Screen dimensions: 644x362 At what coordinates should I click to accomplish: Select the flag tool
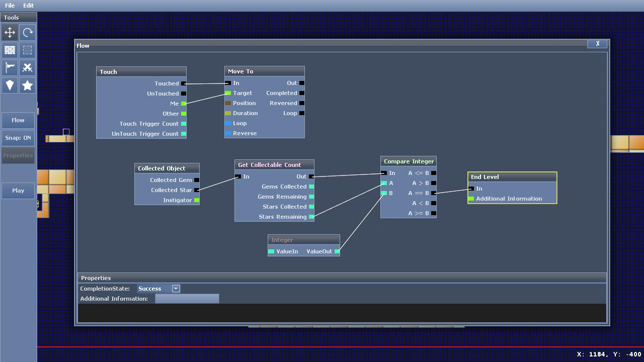click(x=10, y=68)
